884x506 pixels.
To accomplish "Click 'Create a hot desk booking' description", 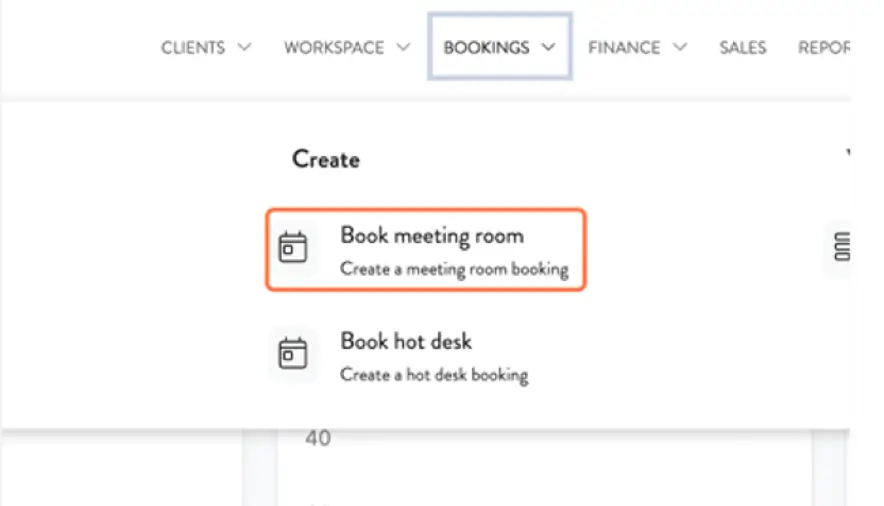I will click(434, 375).
